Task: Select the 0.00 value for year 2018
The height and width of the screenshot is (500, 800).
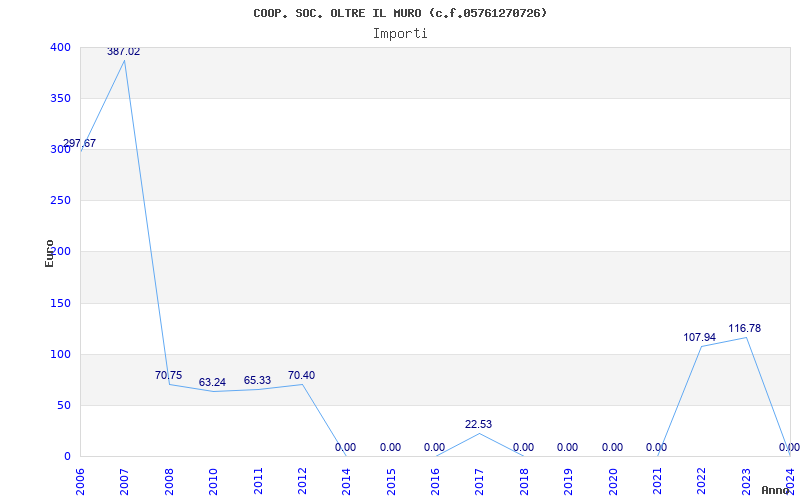Action: pyautogui.click(x=523, y=448)
